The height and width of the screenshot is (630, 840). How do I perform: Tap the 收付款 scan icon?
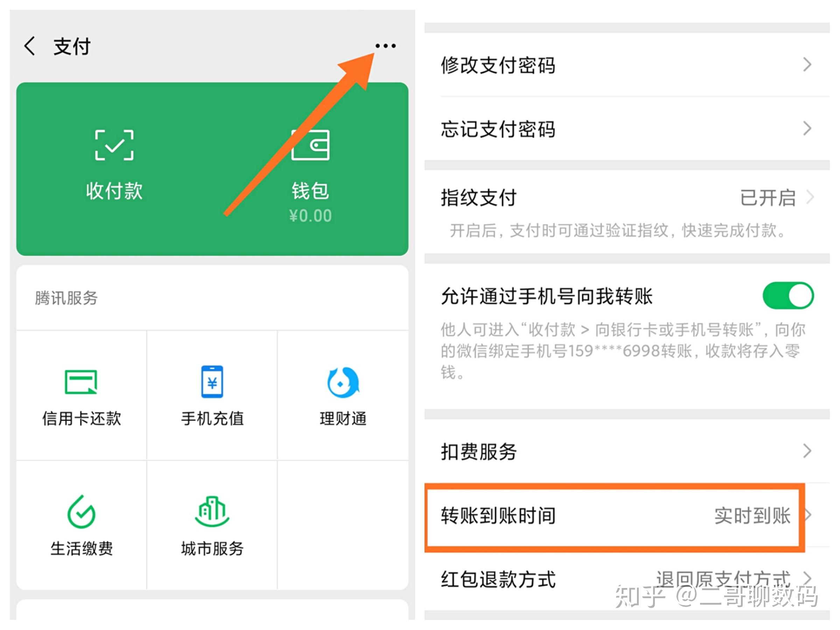[114, 145]
